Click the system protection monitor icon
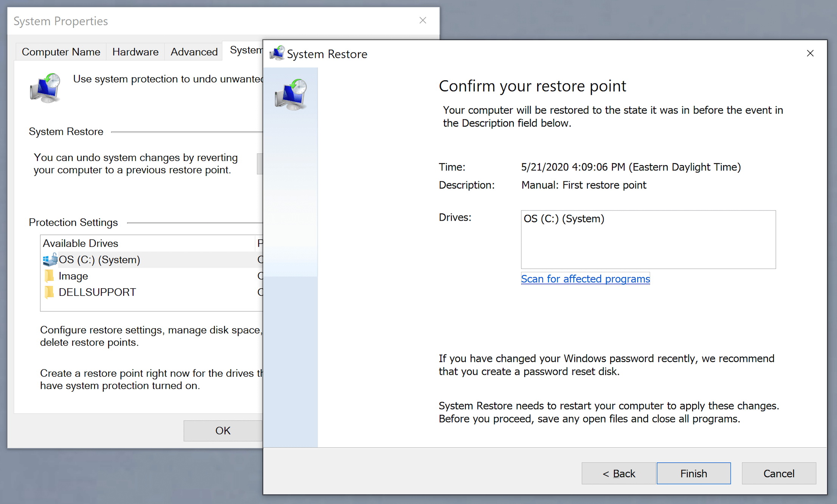837x504 pixels. pos(45,88)
